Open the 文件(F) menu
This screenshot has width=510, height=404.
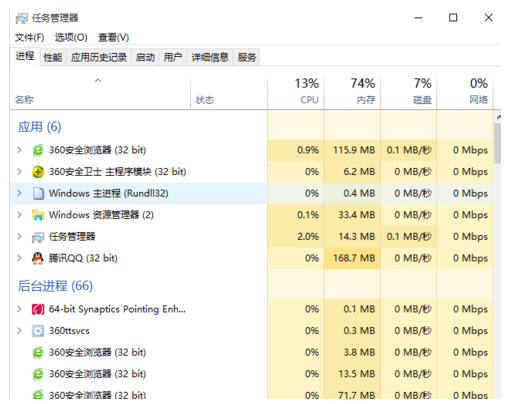29,37
